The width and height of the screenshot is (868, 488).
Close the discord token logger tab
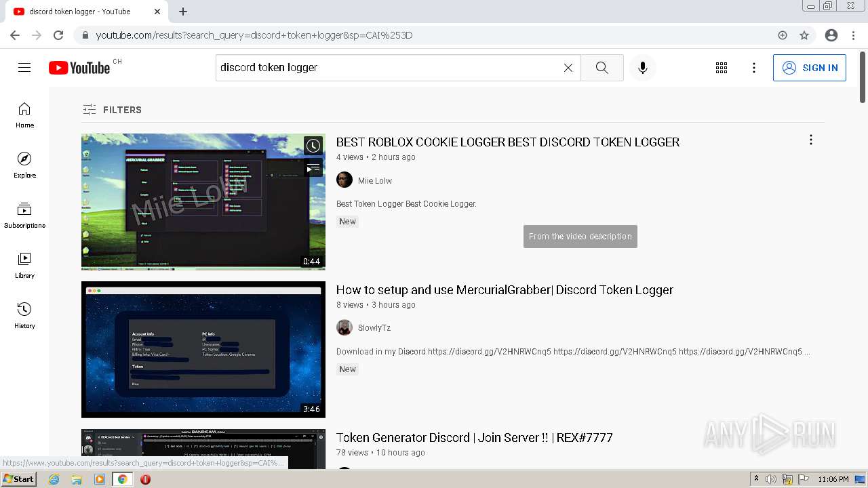coord(157,12)
